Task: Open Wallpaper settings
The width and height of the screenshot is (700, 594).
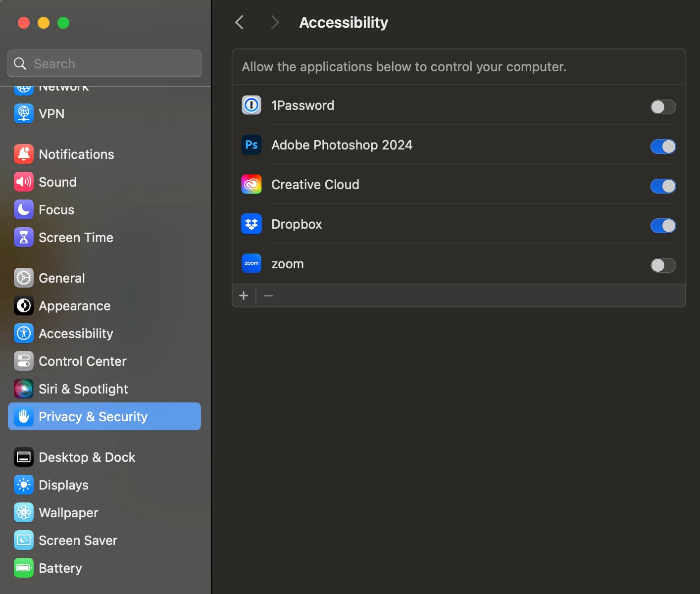Action: click(x=104, y=512)
